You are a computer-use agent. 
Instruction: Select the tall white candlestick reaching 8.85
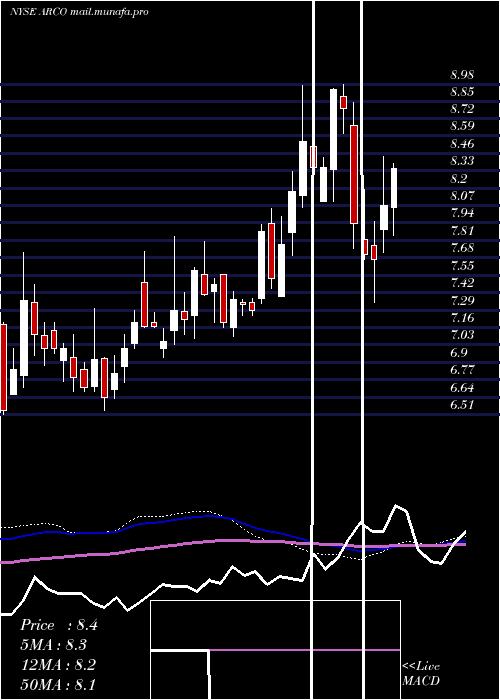(333, 129)
